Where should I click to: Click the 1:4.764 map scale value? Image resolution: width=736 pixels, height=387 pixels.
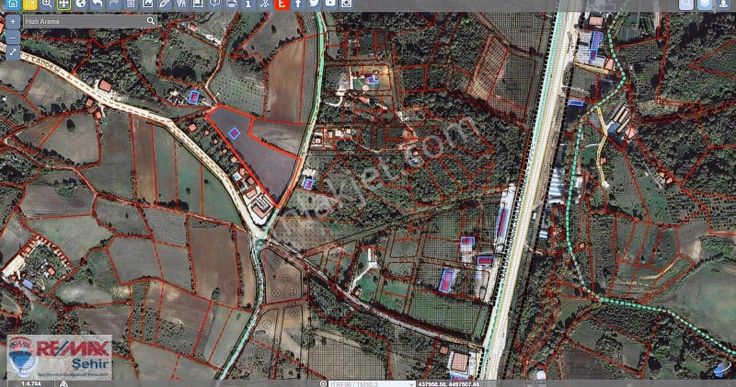(31, 384)
